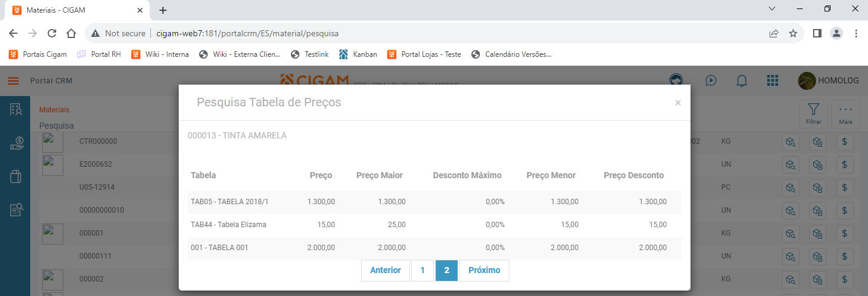Screen dimensions: 868x296
Task: Click the box search icon in PC row
Action: tap(790, 187)
